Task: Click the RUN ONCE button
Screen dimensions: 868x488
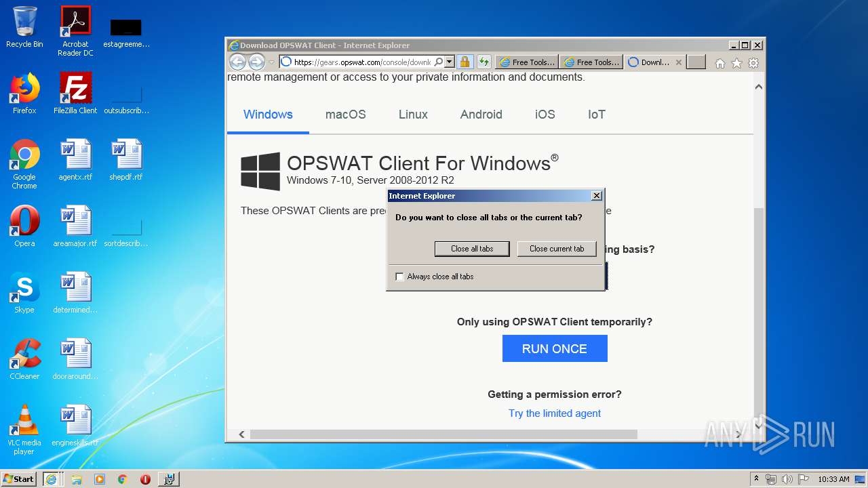Action: click(x=555, y=348)
